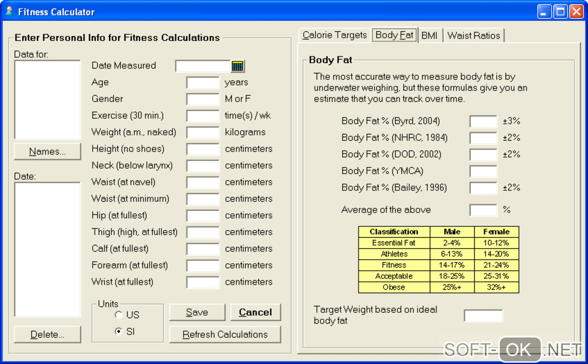Click the Age input field
Image resolution: width=588 pixels, height=364 pixels.
coord(203,82)
